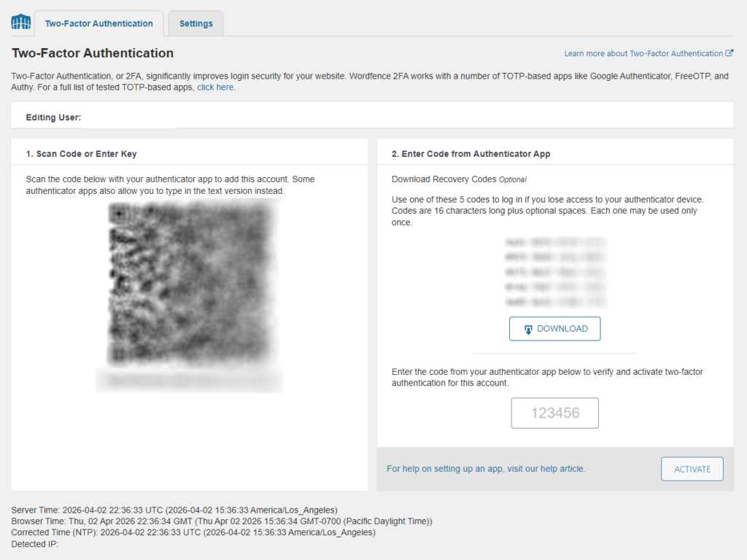
Task: Click the 'Browser Time' line
Action: pos(222,521)
